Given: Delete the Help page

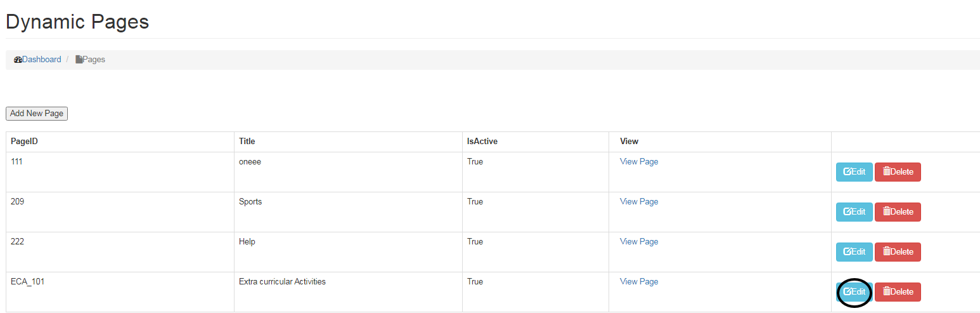Looking at the screenshot, I should [898, 252].
